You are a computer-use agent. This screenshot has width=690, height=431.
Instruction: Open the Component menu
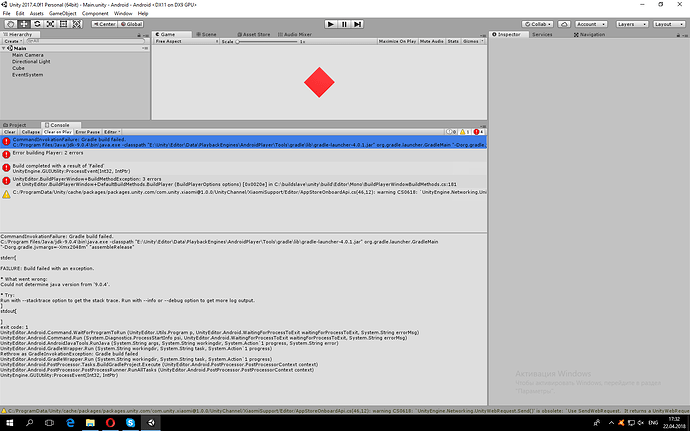95,13
